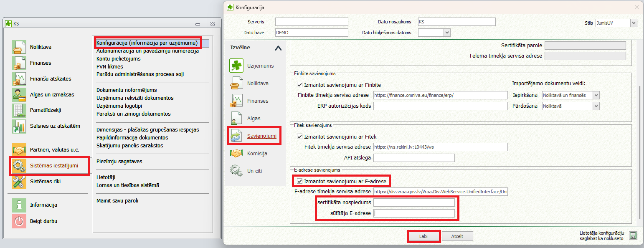This screenshot has width=644, height=248.
Task: Open Informācija icon in KS window
Action: pyautogui.click(x=19, y=205)
